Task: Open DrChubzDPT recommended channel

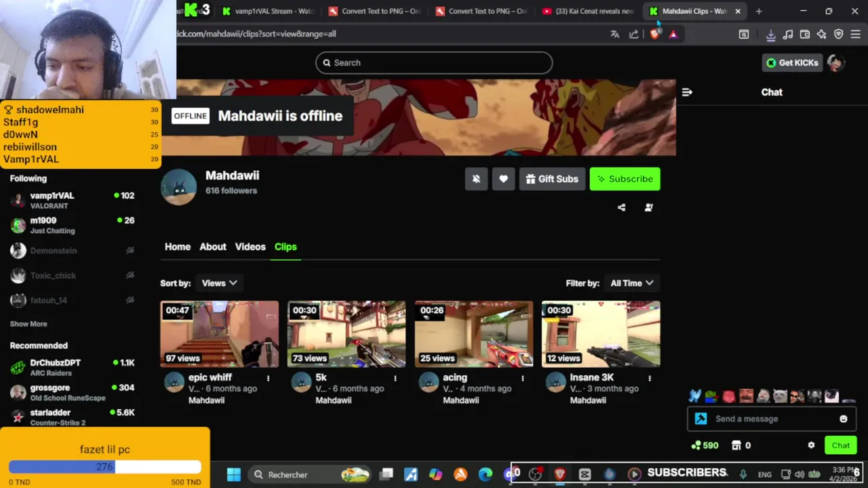Action: 72,368
